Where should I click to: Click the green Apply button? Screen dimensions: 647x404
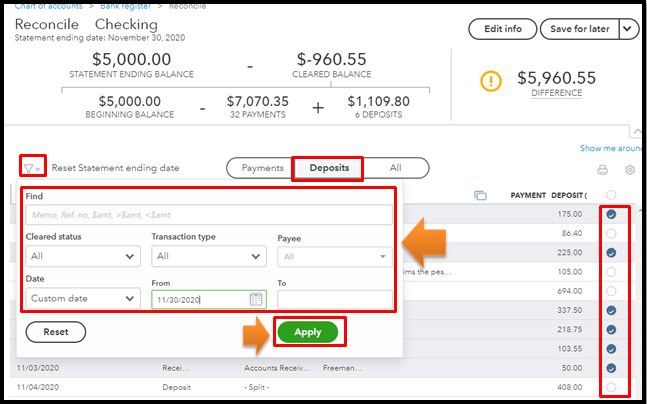click(x=308, y=332)
